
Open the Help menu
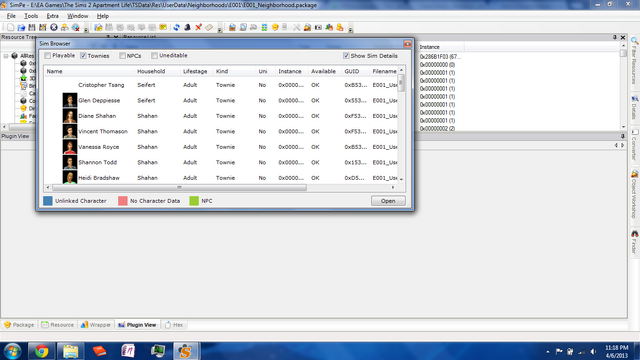click(102, 16)
